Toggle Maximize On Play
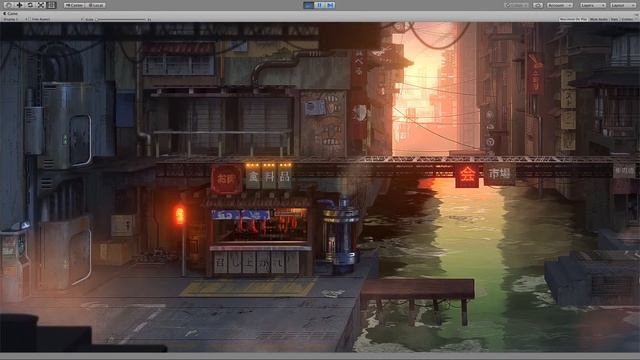The height and width of the screenshot is (360, 640). [573, 19]
